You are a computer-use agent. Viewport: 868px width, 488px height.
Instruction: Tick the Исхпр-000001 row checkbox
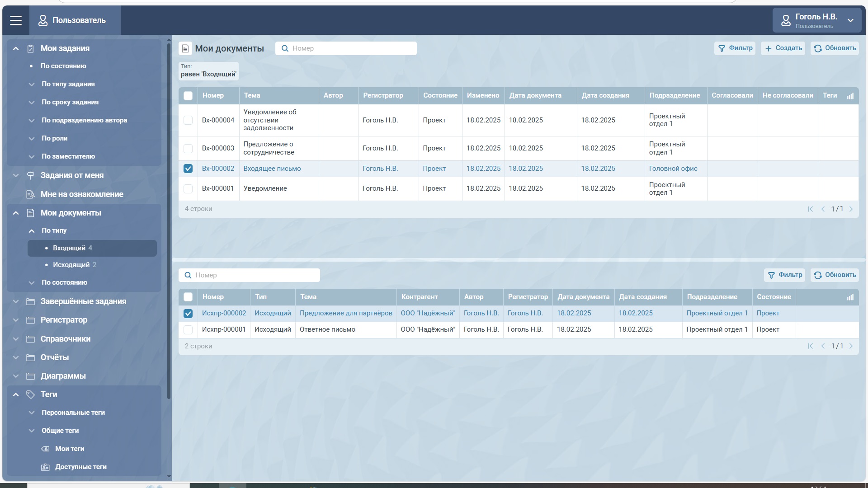click(x=188, y=330)
